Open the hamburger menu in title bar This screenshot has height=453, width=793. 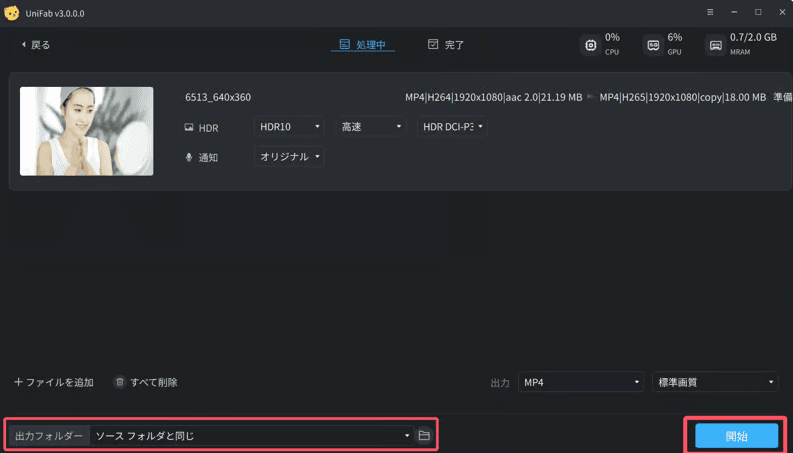point(710,13)
